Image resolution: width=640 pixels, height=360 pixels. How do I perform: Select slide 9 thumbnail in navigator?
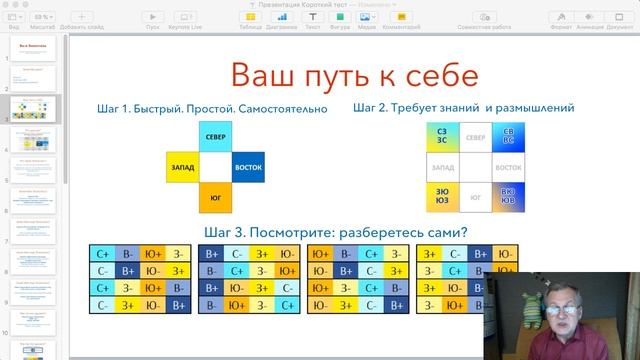pyautogui.click(x=33, y=293)
